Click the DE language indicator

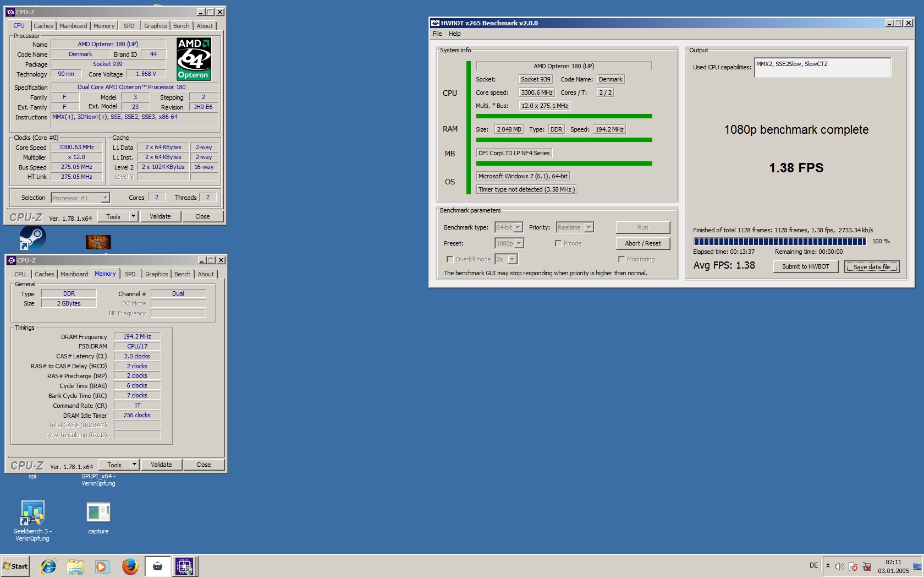[x=813, y=565]
